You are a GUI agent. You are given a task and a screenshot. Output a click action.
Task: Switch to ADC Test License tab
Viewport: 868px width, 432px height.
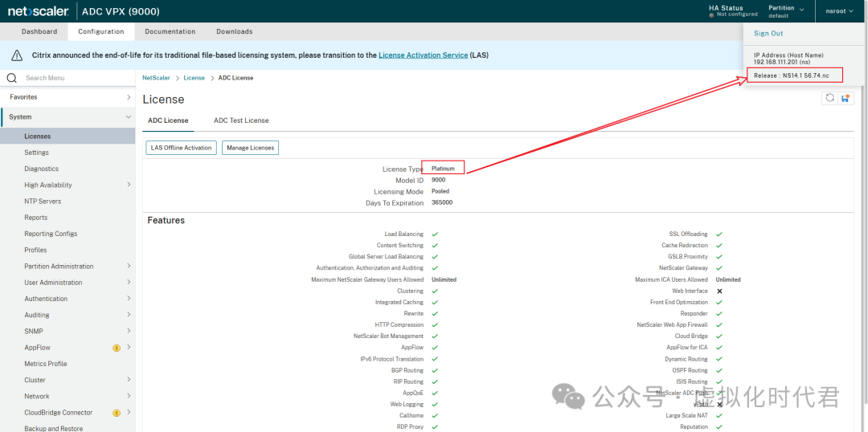coord(241,120)
